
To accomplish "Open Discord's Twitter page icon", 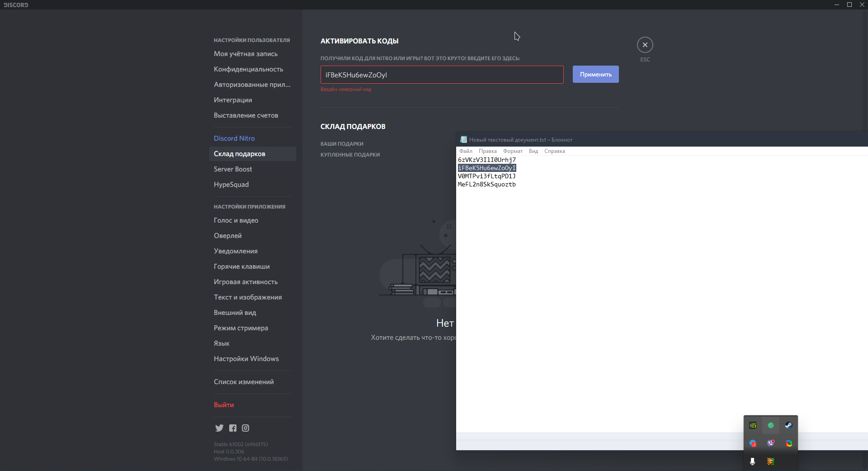I will [219, 428].
